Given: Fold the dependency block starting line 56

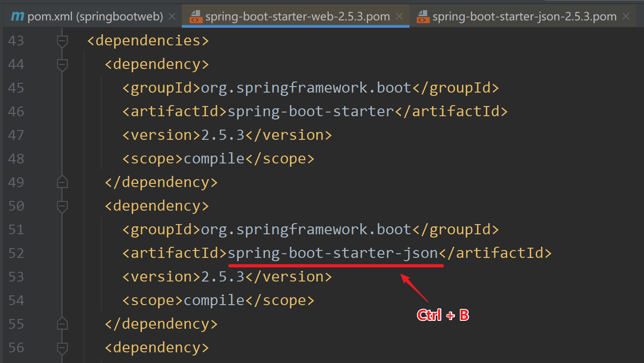Looking at the screenshot, I should coord(62,348).
